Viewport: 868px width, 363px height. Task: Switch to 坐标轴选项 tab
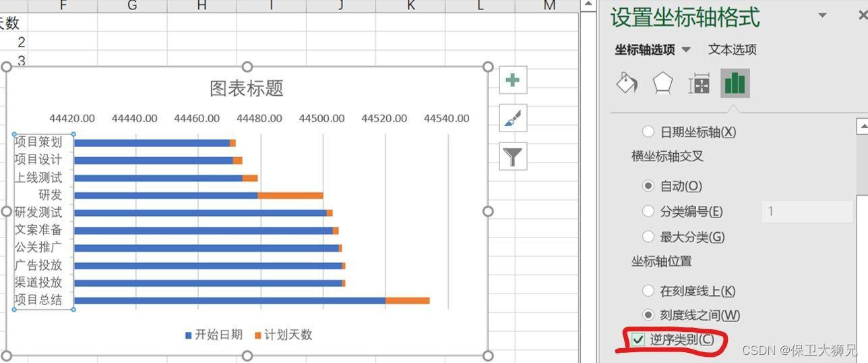[x=645, y=49]
